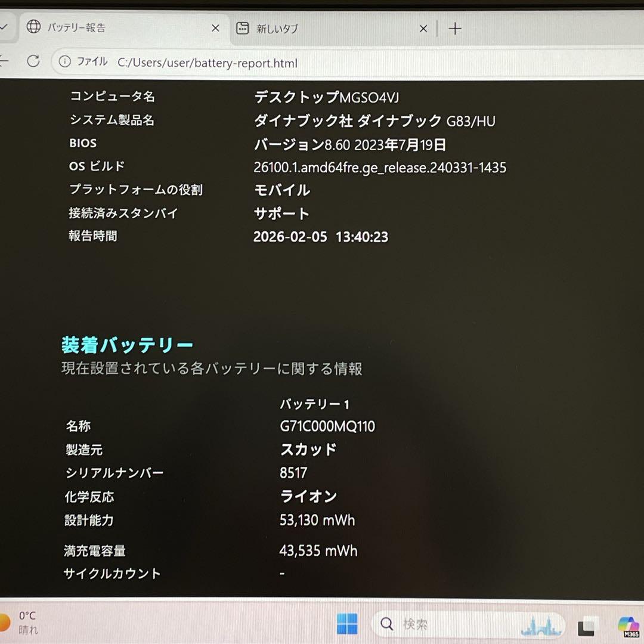Open the Windows Start menu
Image resolution: width=644 pixels, height=644 pixels.
[x=348, y=624]
